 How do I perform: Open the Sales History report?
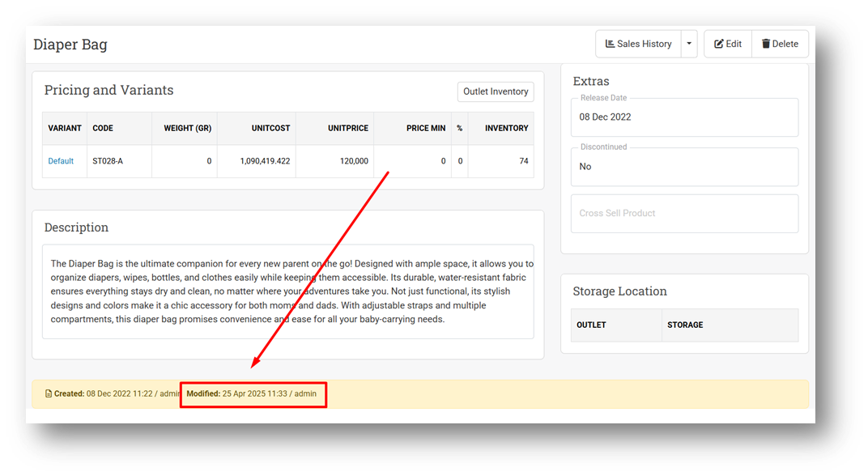(638, 44)
